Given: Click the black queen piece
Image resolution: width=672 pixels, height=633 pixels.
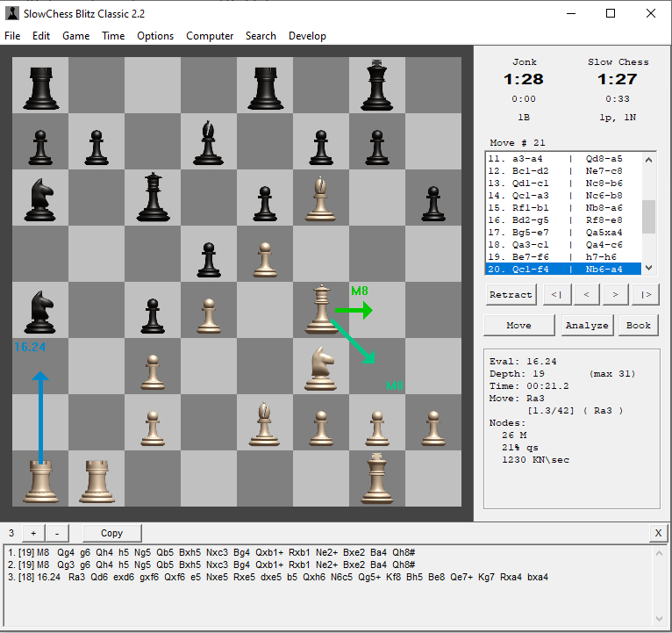Looking at the screenshot, I should point(153,197).
